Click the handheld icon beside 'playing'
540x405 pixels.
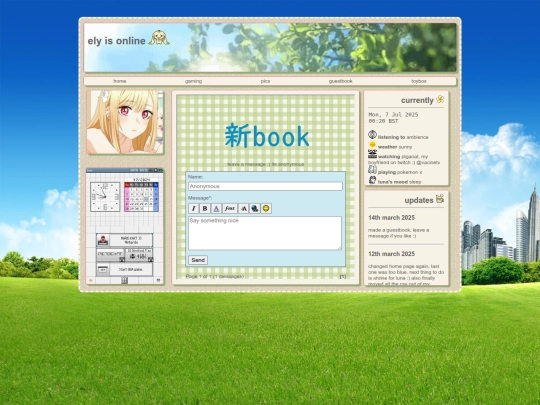tap(372, 170)
